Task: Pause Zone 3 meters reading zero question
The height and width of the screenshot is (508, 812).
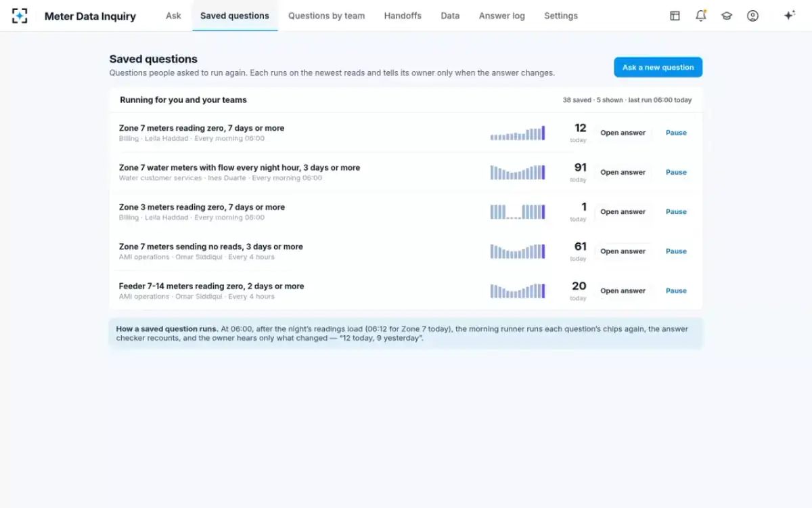Action: coord(676,212)
